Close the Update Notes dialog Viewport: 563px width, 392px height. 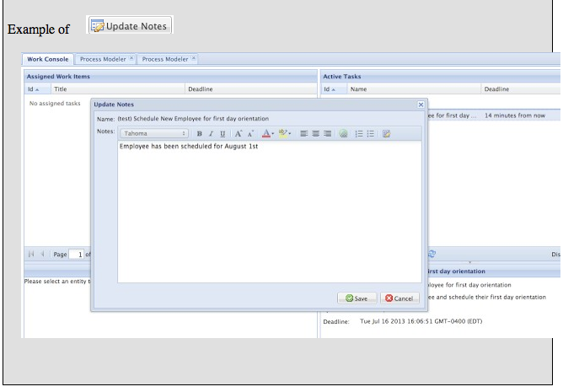pos(421,105)
